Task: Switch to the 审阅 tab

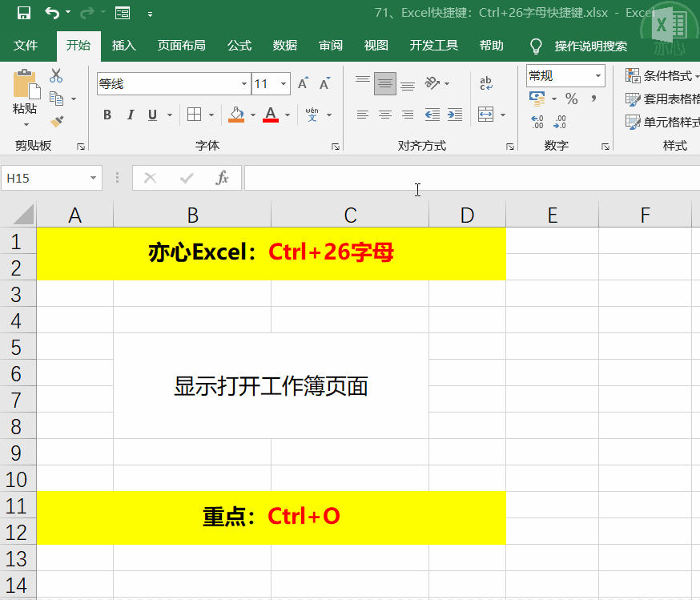Action: pos(330,46)
